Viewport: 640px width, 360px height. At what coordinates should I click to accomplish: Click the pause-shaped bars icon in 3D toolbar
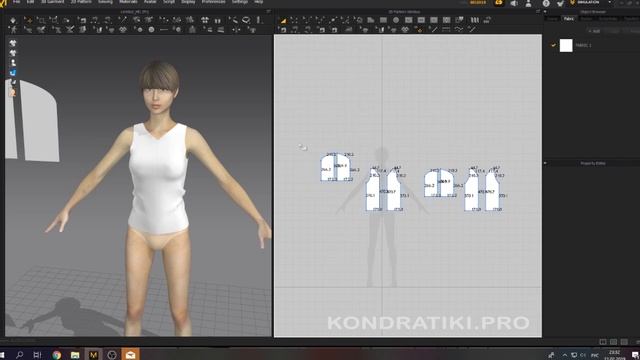point(218,20)
